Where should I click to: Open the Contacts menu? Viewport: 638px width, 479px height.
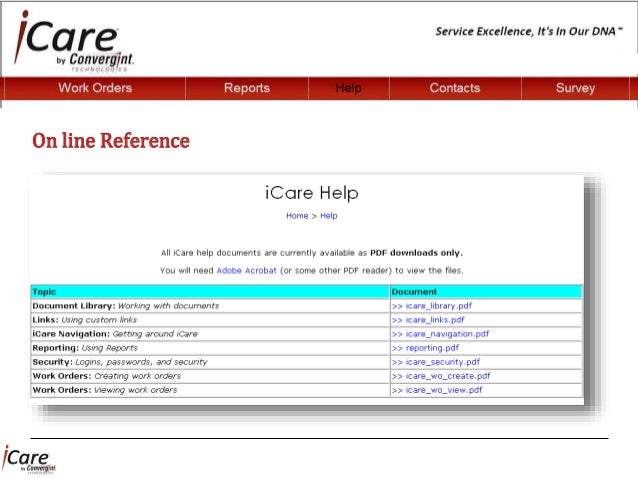455,88
